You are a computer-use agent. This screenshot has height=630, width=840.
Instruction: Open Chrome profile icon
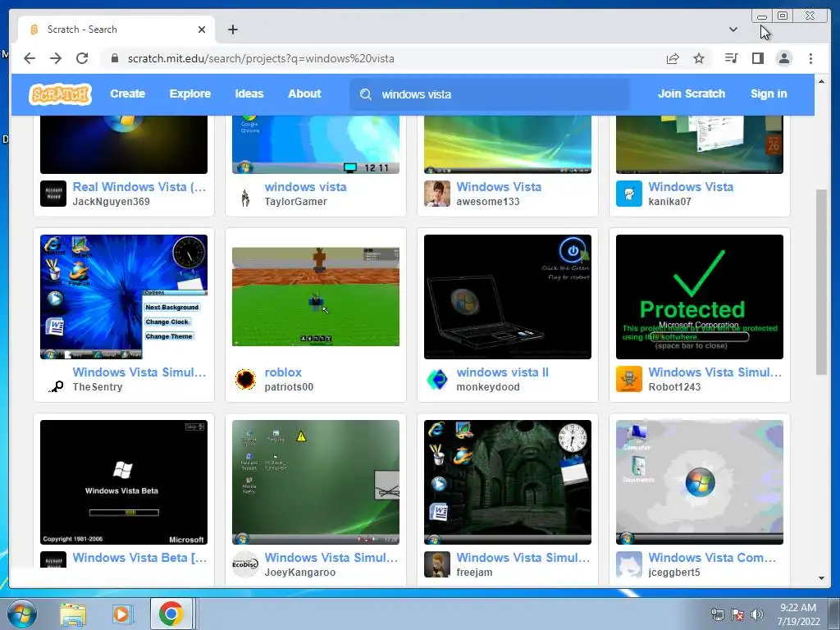click(783, 58)
